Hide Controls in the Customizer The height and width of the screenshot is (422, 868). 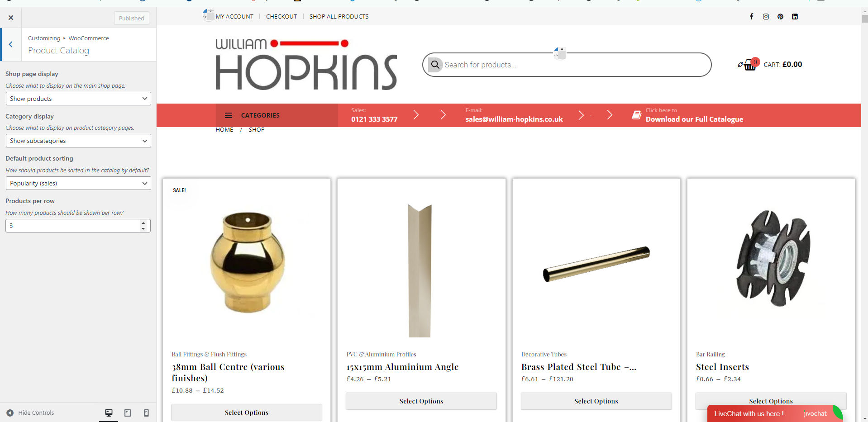30,413
